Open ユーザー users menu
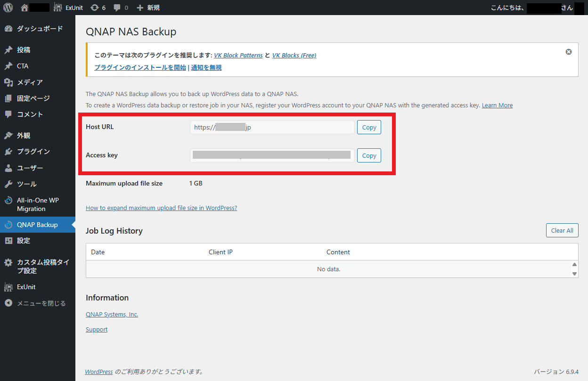Image resolution: width=588 pixels, height=381 pixels. click(38, 168)
